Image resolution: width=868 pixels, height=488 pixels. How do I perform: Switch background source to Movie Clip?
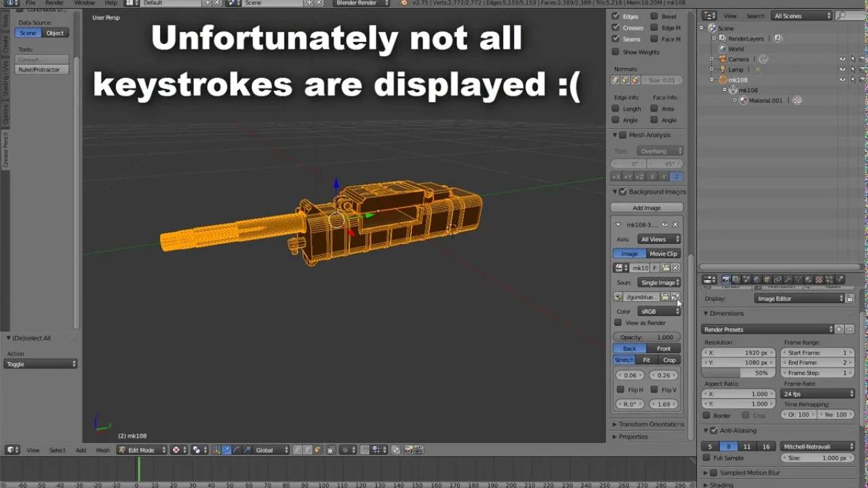[663, 253]
